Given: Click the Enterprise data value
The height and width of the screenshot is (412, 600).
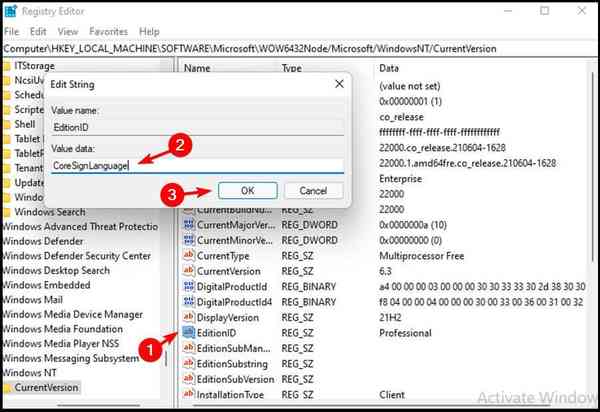Looking at the screenshot, I should [400, 179].
